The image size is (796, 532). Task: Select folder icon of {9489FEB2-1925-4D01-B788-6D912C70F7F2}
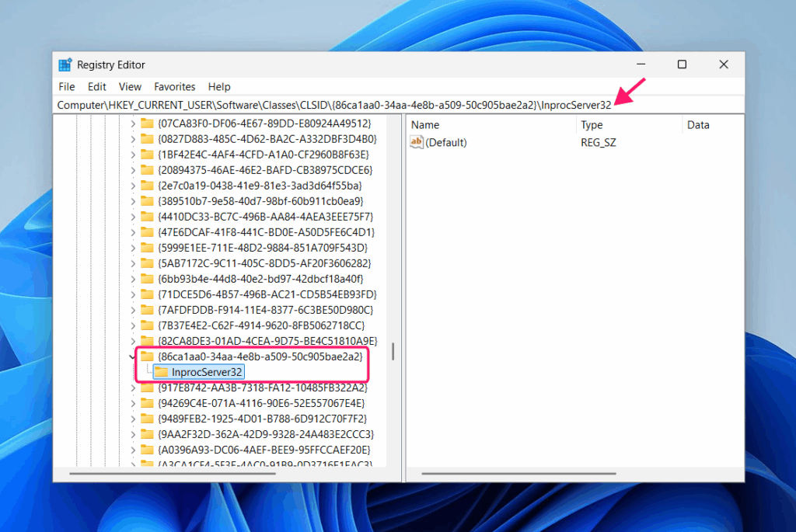click(147, 419)
